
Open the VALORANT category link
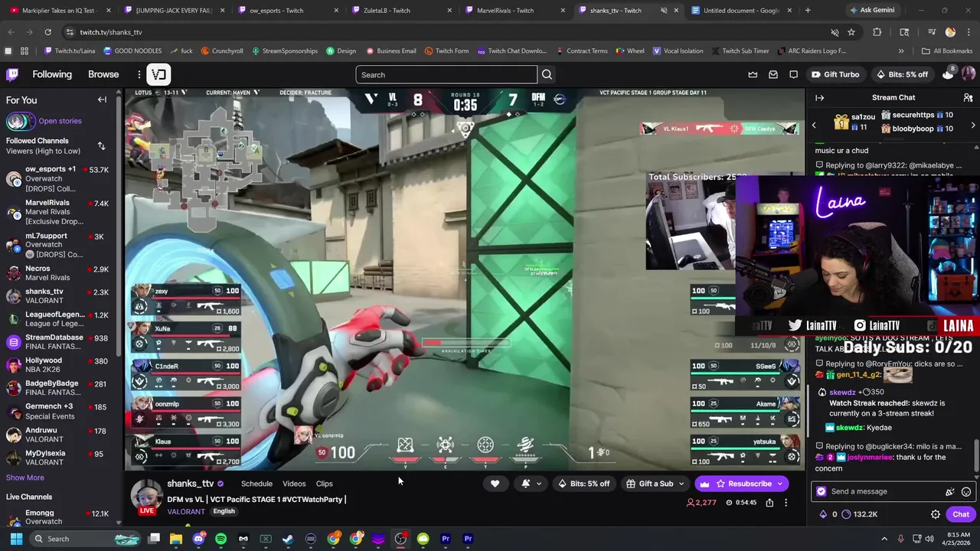(186, 512)
